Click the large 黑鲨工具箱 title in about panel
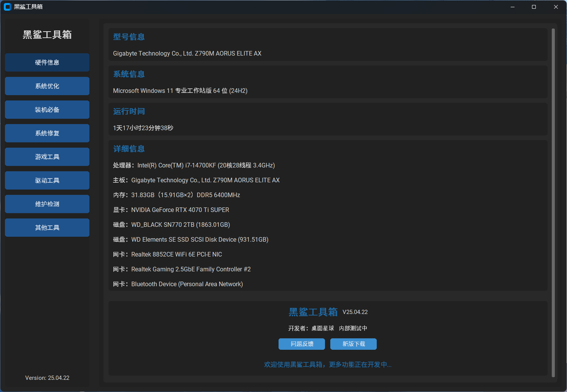This screenshot has width=567, height=392. click(x=313, y=312)
